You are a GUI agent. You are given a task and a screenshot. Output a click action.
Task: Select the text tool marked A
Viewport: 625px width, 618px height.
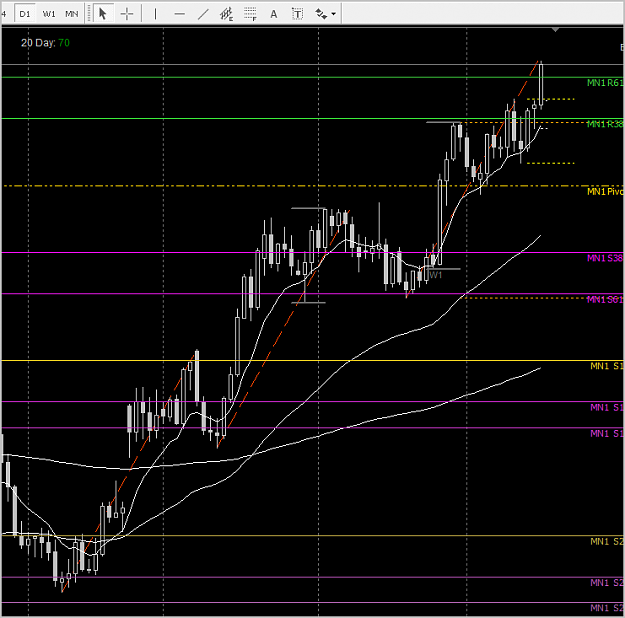273,14
